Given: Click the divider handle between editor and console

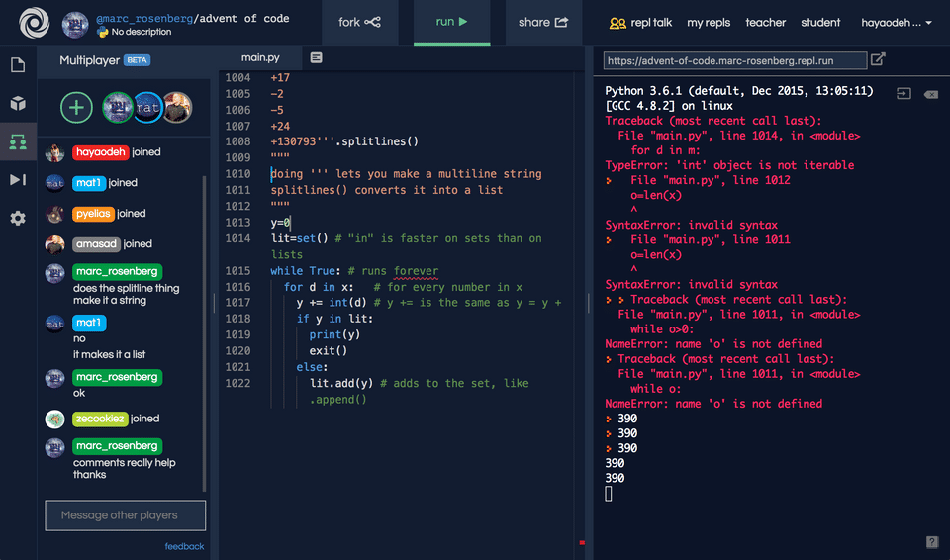Looking at the screenshot, I should click(588, 303).
